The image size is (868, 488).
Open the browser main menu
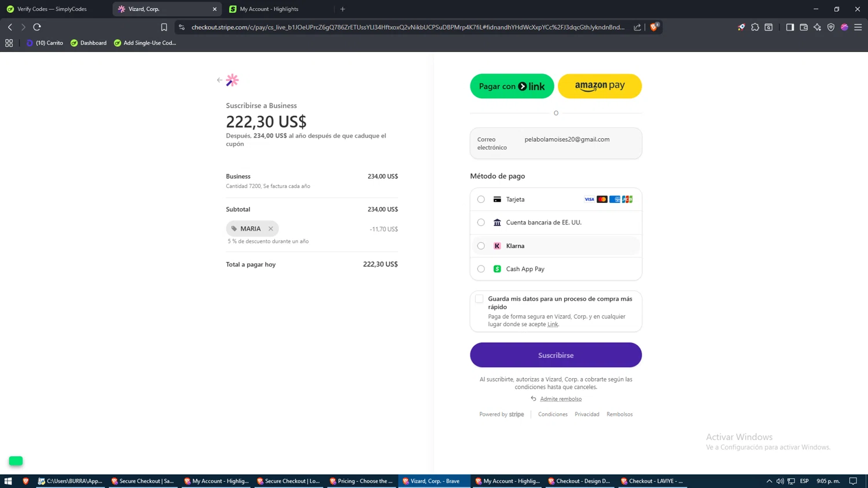point(858,27)
